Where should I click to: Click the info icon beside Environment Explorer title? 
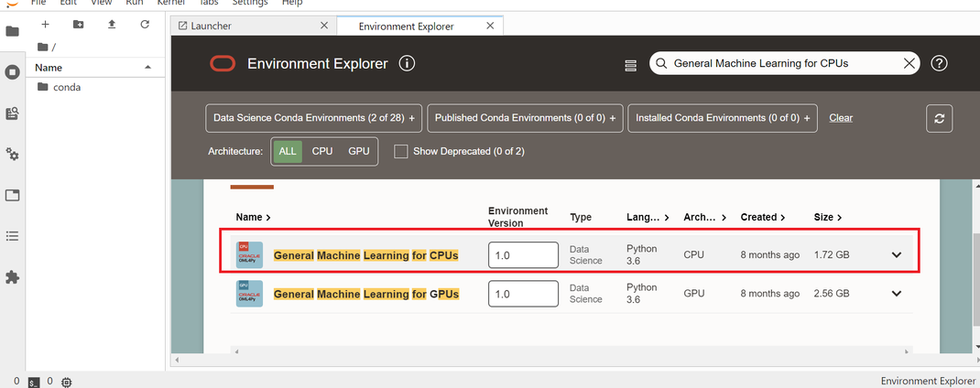pyautogui.click(x=407, y=64)
